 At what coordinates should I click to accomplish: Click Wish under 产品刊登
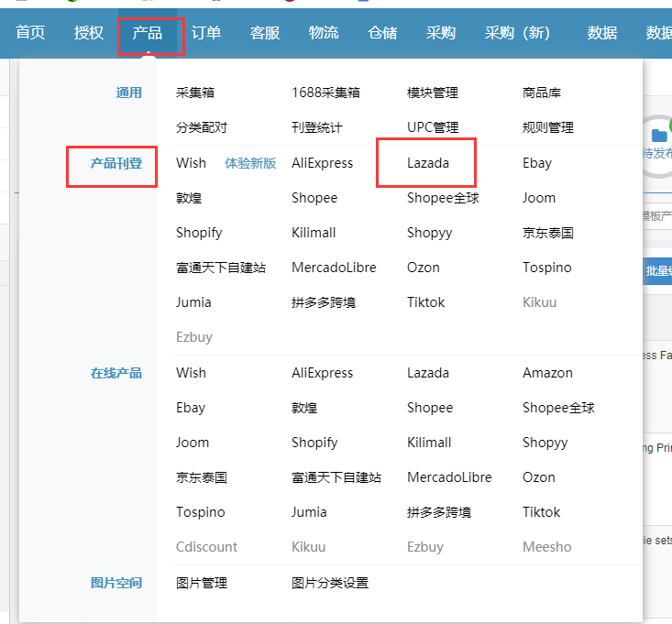[x=191, y=163]
